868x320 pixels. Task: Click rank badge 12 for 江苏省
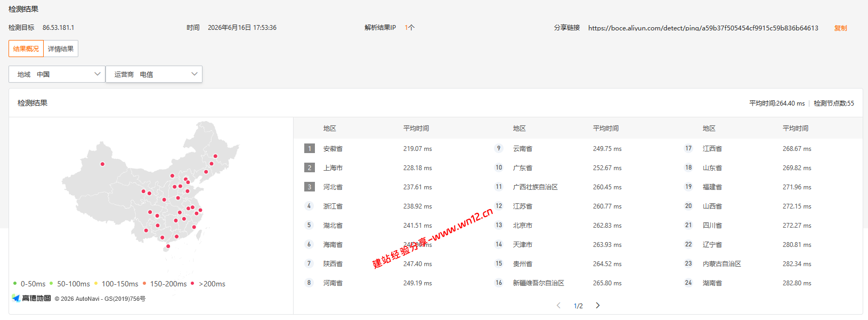coord(499,206)
